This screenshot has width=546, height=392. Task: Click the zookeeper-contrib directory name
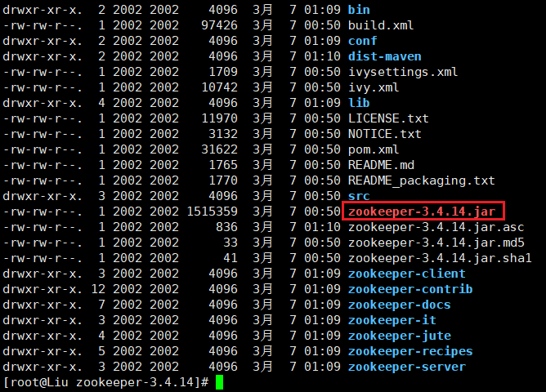(410, 289)
